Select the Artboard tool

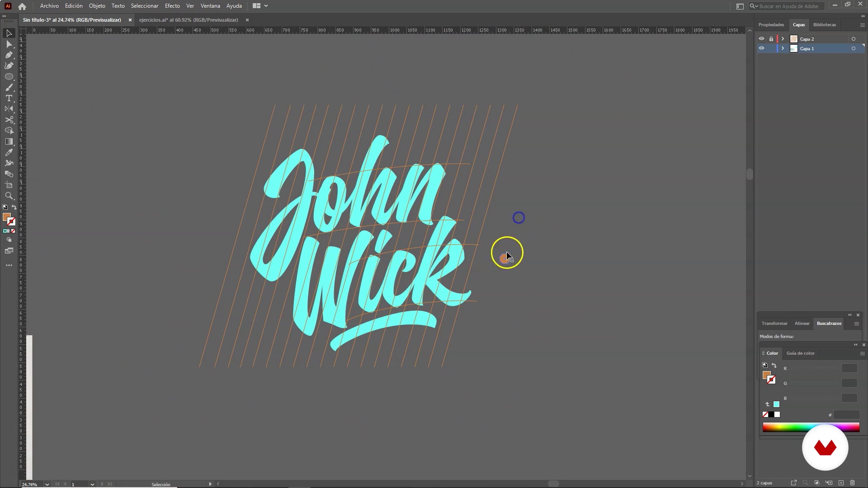click(x=9, y=185)
